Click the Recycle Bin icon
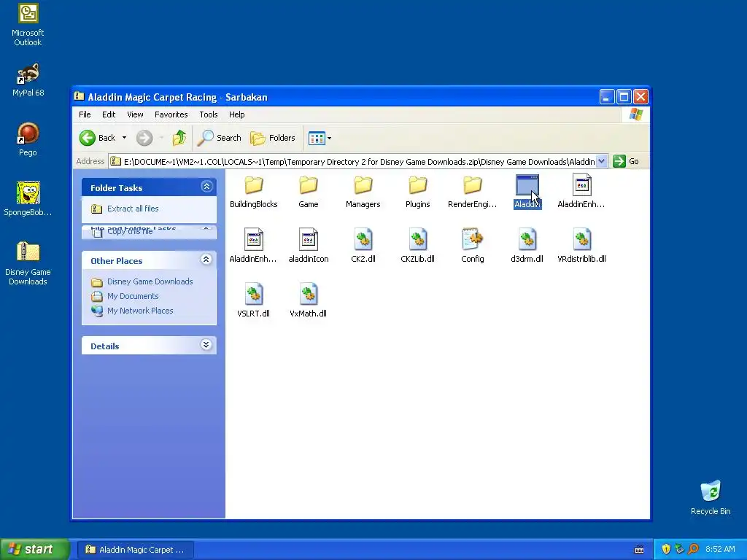 point(711,497)
